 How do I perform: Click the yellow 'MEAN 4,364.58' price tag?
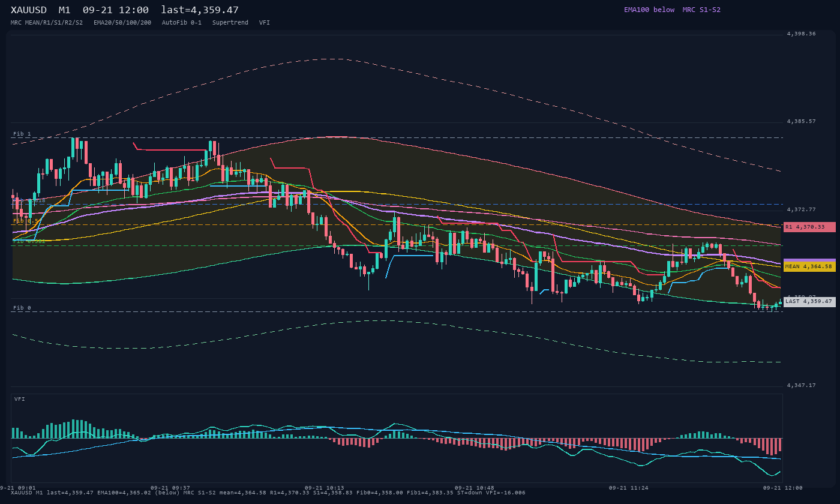[809, 266]
